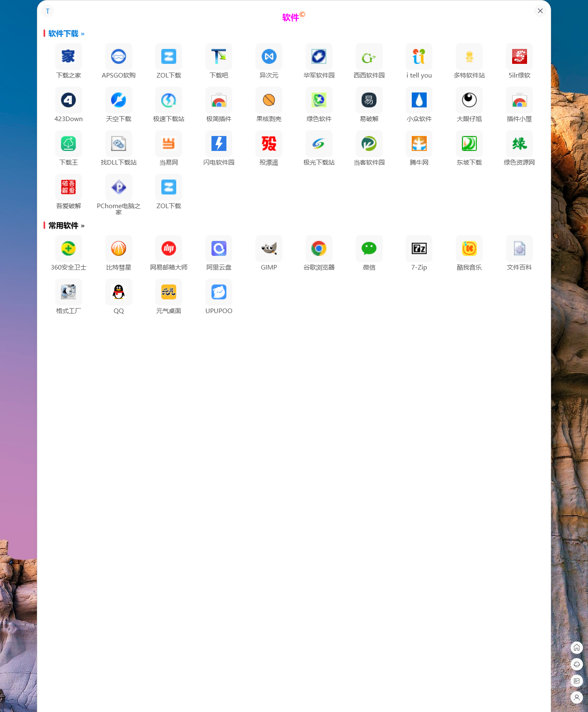Expand the 软件下载 category heading
Screen dimensions: 588x712
point(66,34)
